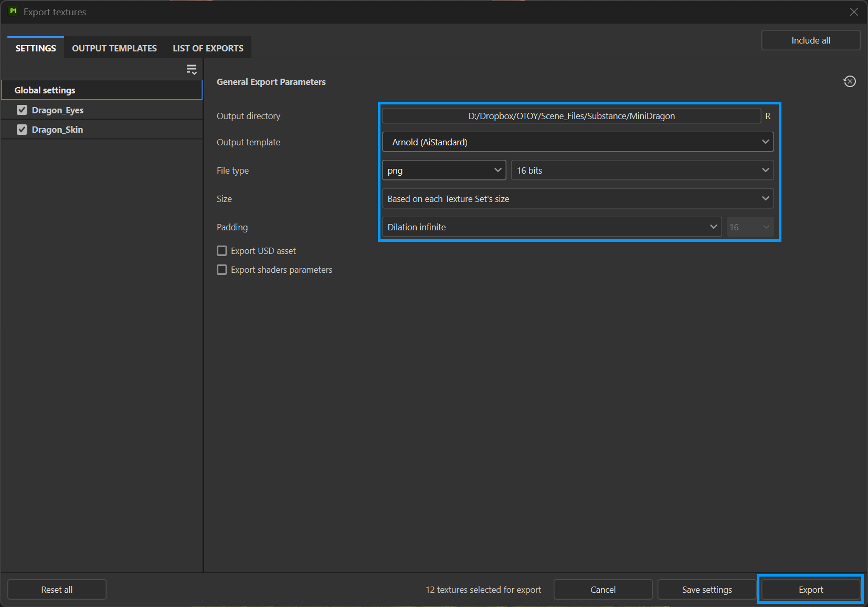Close the Export textures dialog
868x607 pixels.
click(854, 12)
